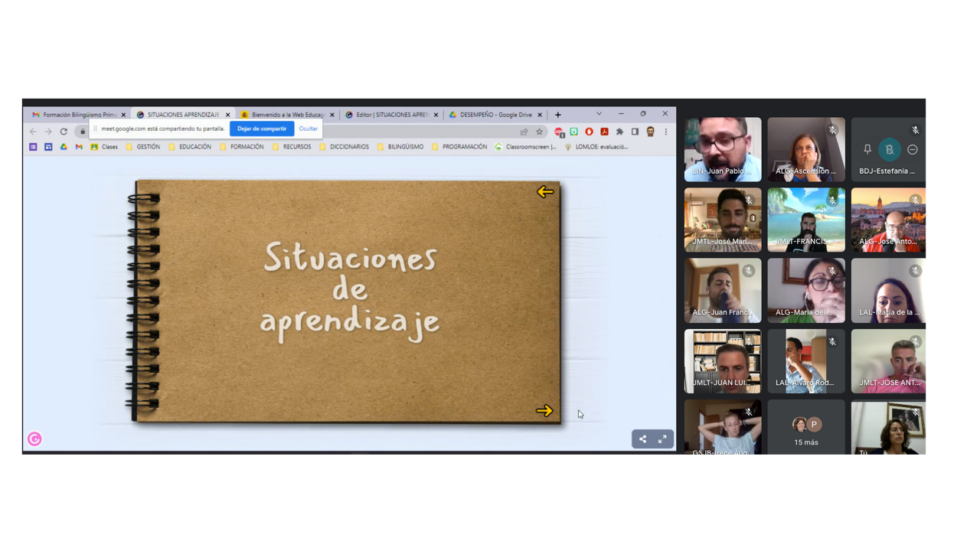Select the ALG-Juan Francisco video tile
Image resolution: width=980 pixels, height=551 pixels.
(x=722, y=290)
